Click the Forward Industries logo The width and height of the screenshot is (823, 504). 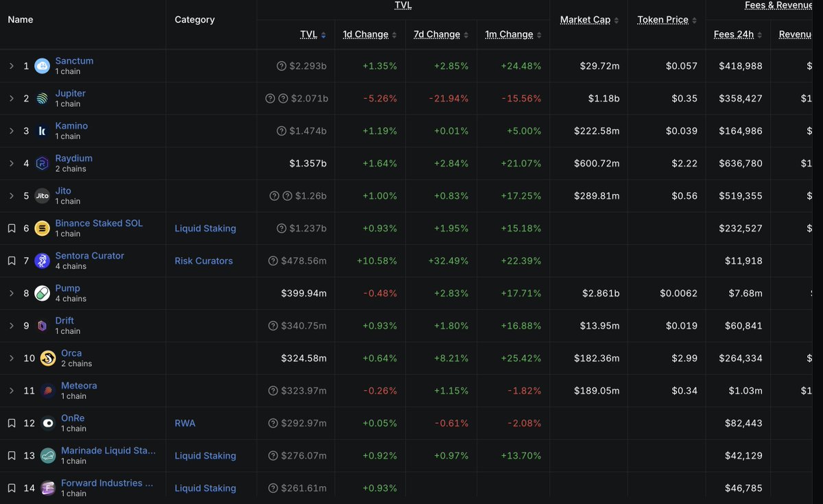tap(48, 488)
